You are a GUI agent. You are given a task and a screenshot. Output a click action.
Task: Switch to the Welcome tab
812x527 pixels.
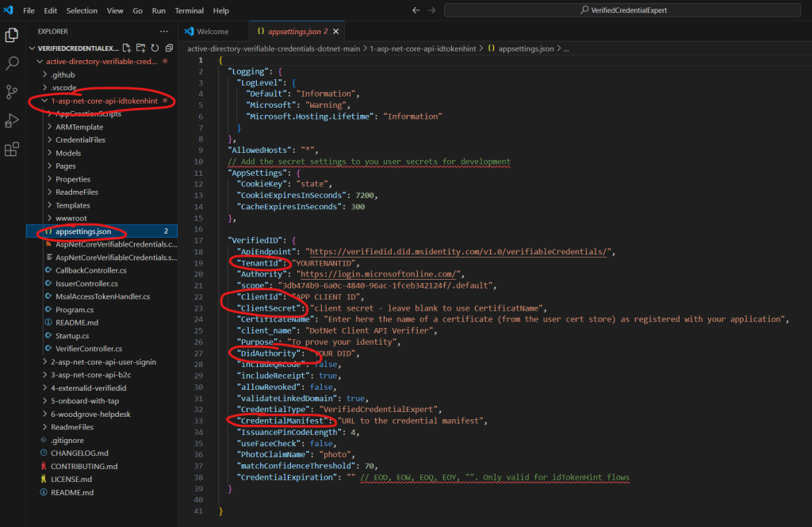[x=213, y=32]
